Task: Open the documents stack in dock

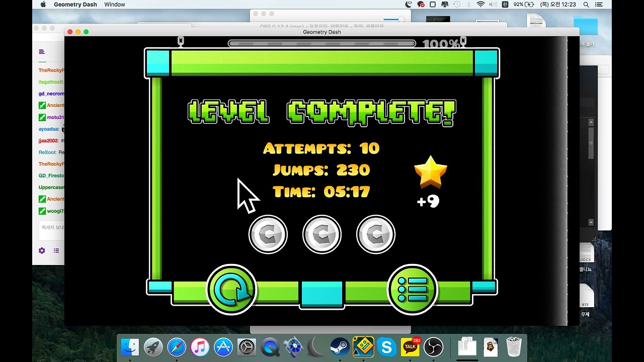Action: (x=467, y=347)
